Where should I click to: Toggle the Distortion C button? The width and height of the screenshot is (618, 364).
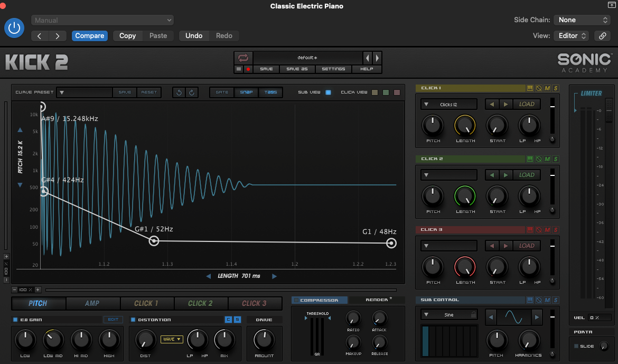[228, 320]
